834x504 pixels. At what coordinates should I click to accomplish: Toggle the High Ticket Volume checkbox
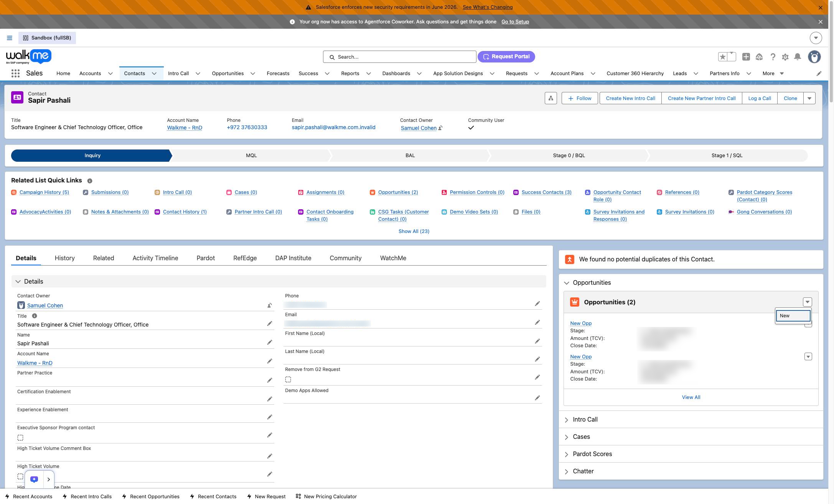pos(20,476)
